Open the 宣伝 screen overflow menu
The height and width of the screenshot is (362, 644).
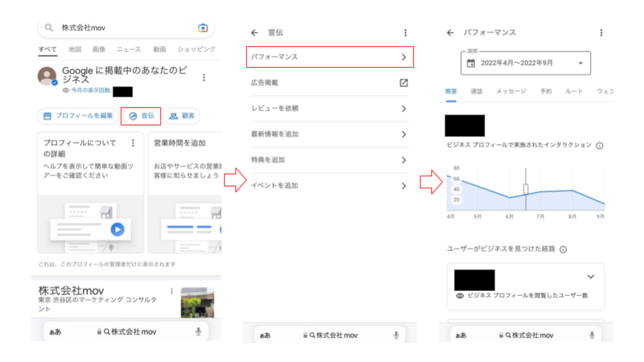[405, 33]
